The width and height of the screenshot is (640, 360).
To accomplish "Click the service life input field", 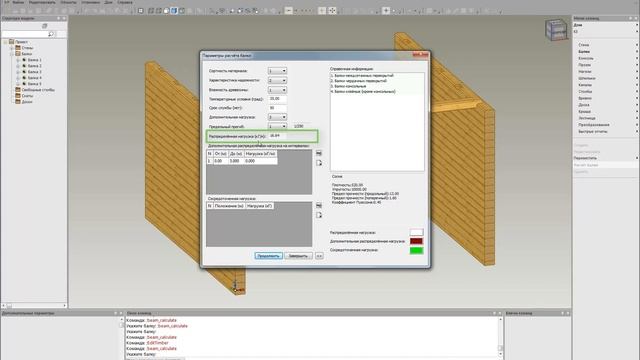I will coord(277,108).
